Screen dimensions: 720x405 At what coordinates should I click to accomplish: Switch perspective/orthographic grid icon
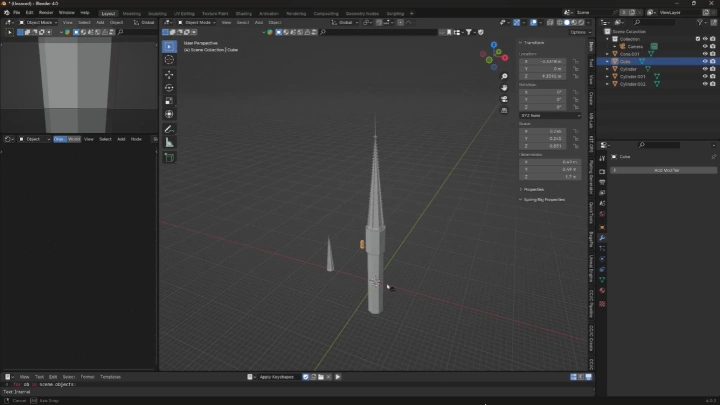tap(504, 110)
